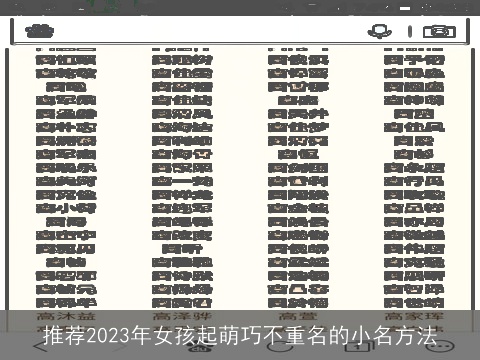Select the name 高萱 in the list
Image resolution: width=480 pixels, height=360 pixels.
[x=298, y=316]
